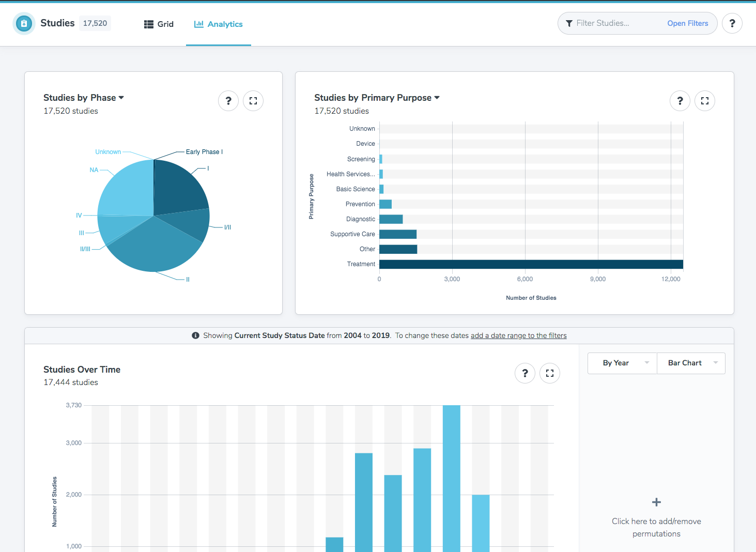The width and height of the screenshot is (756, 552).
Task: Open the Bar Chart type dropdown
Action: click(x=691, y=363)
